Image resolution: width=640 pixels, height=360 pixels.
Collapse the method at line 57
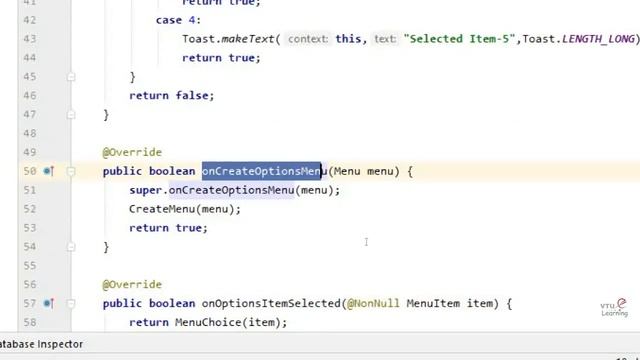(x=71, y=304)
